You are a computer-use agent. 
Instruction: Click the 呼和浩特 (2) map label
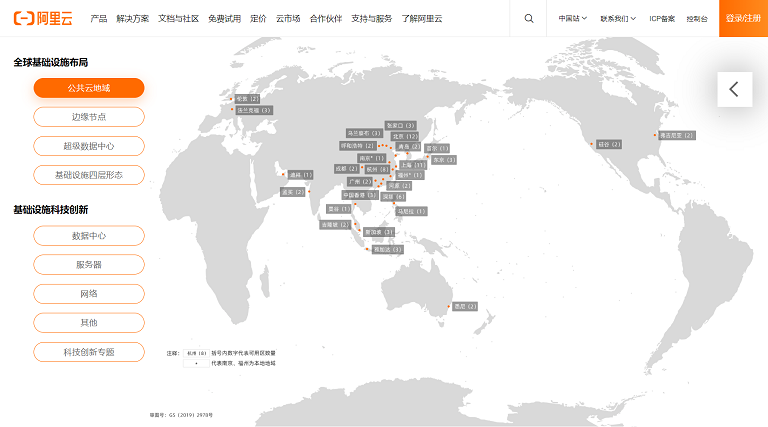coord(358,146)
